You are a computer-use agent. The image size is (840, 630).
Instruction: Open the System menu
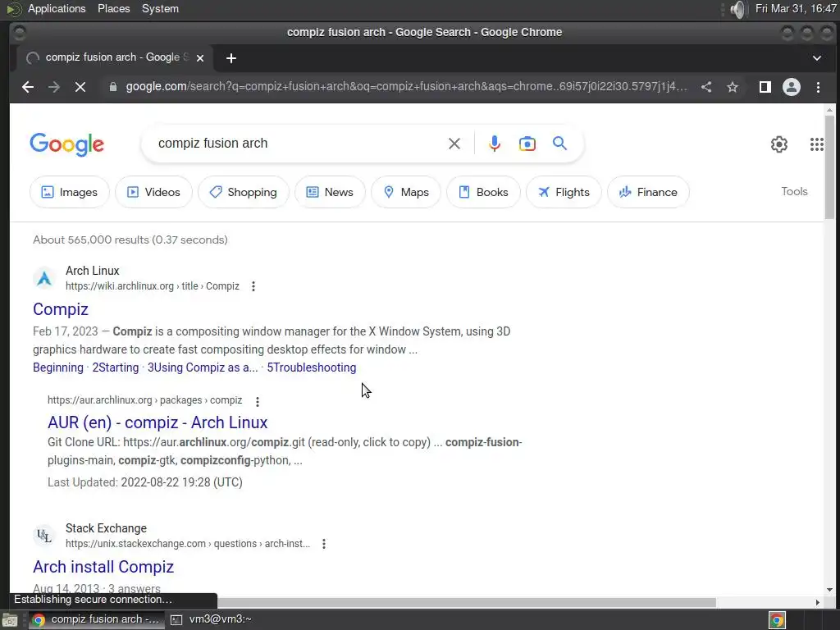click(x=160, y=9)
